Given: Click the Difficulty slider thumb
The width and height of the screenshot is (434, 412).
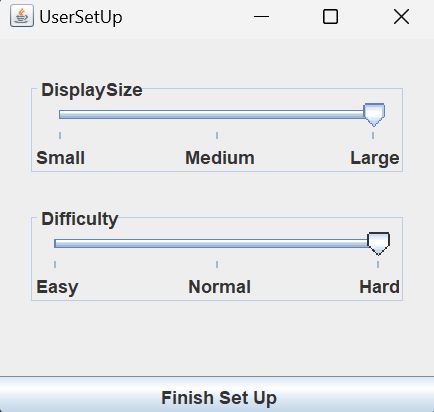Looking at the screenshot, I should pos(378,244).
